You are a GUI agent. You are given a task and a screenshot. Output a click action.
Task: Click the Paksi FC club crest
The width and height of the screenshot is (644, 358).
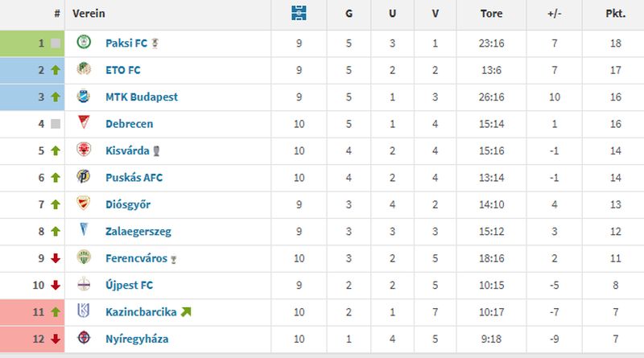click(82, 43)
